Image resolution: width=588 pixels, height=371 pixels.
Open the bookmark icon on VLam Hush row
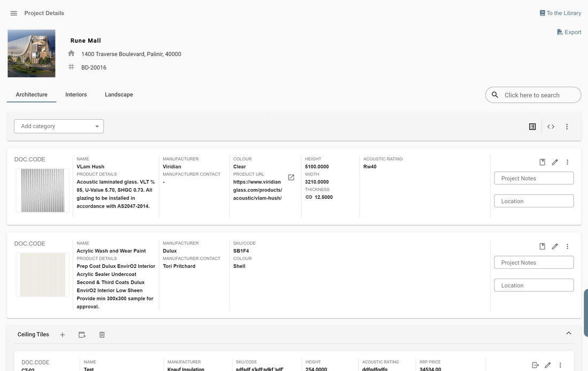(541, 161)
